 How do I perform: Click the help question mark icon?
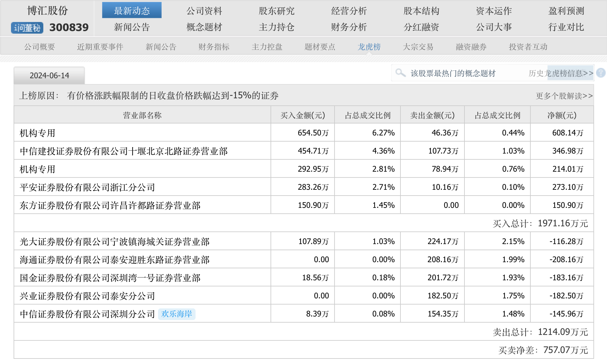point(601,73)
